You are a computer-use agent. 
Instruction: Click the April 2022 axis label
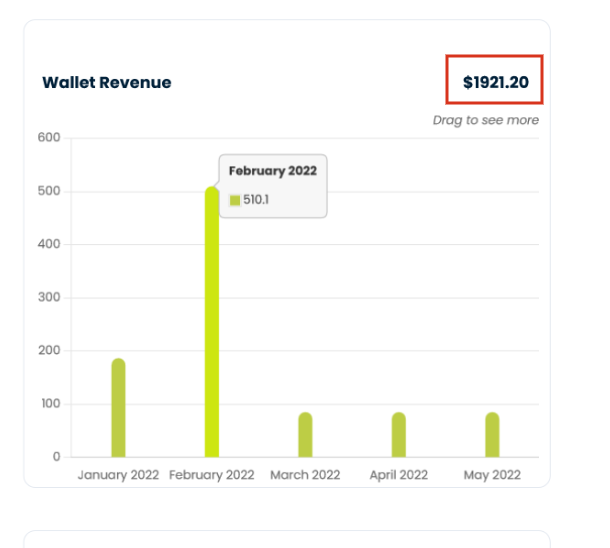399,475
